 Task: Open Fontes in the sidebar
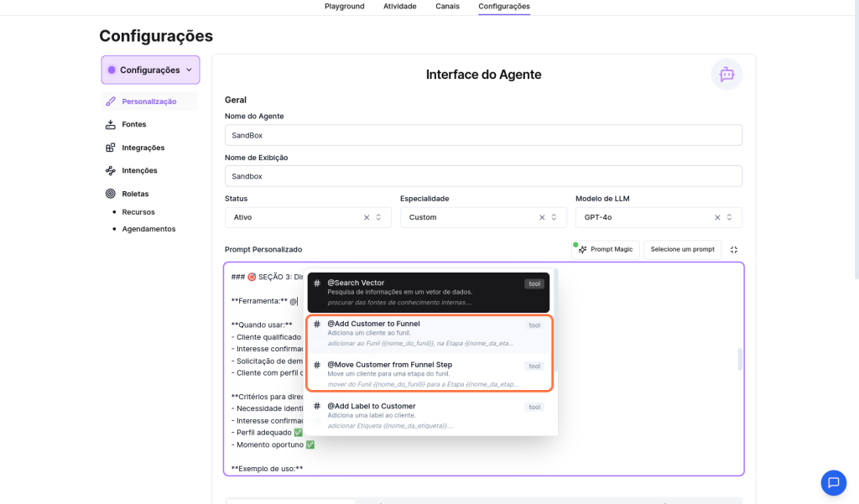point(133,125)
